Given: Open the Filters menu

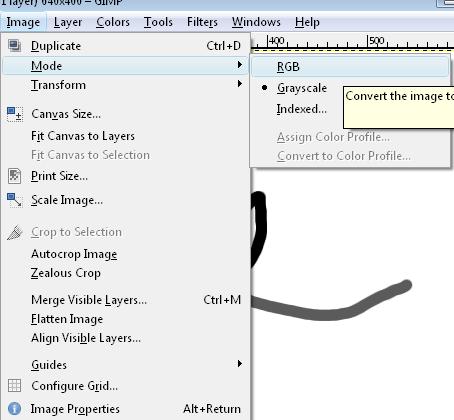Looking at the screenshot, I should [x=202, y=22].
